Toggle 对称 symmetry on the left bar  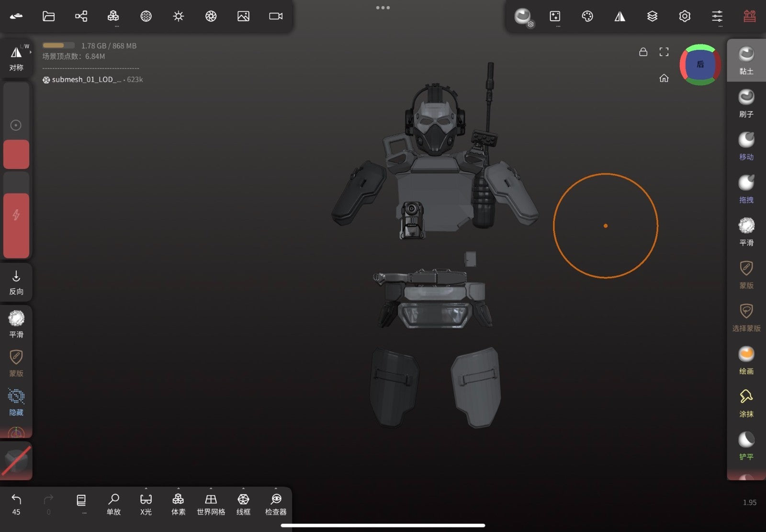coord(16,57)
